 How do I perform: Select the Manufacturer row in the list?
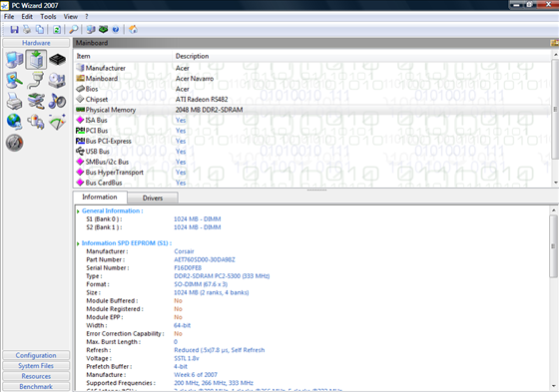(x=312, y=68)
